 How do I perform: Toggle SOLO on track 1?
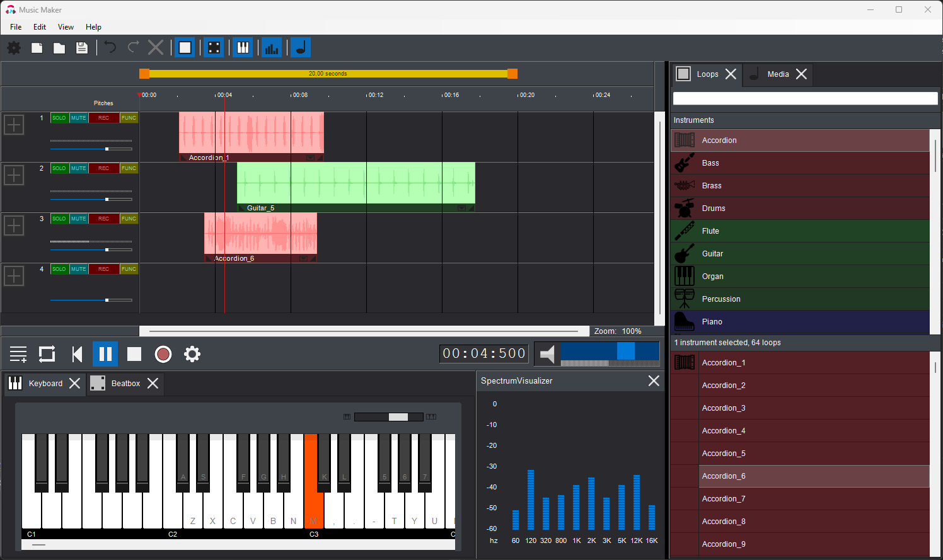tap(59, 118)
